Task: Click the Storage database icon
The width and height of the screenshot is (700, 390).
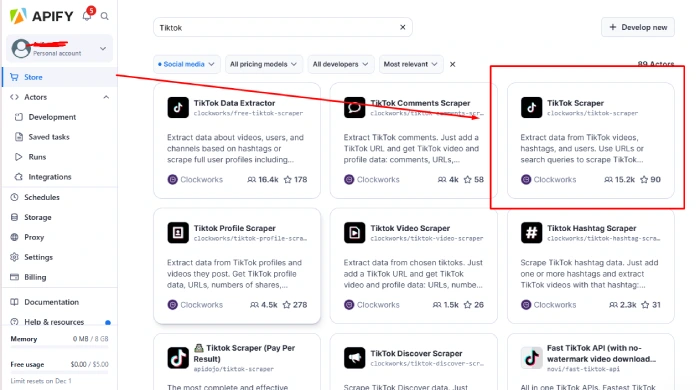Action: click(x=14, y=217)
